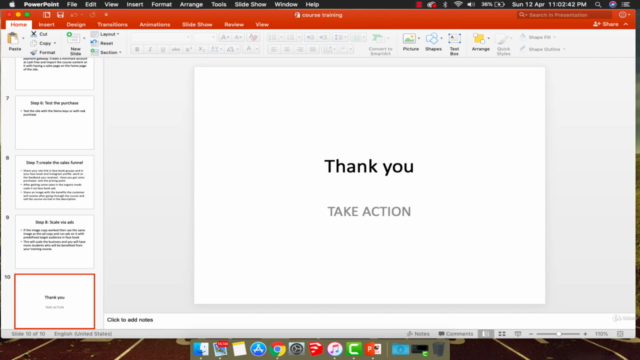The width and height of the screenshot is (640, 360).
Task: Switch to slide sorter view
Action: click(502, 333)
